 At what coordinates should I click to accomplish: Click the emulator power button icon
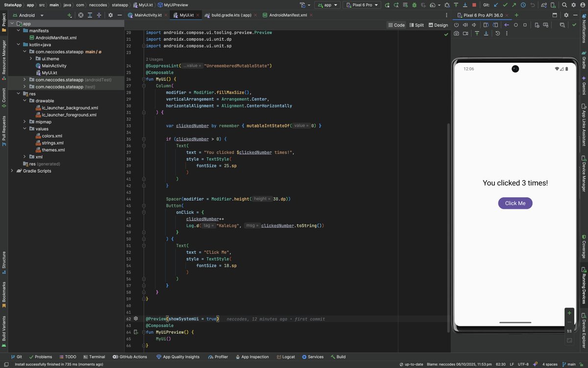tap(456, 25)
